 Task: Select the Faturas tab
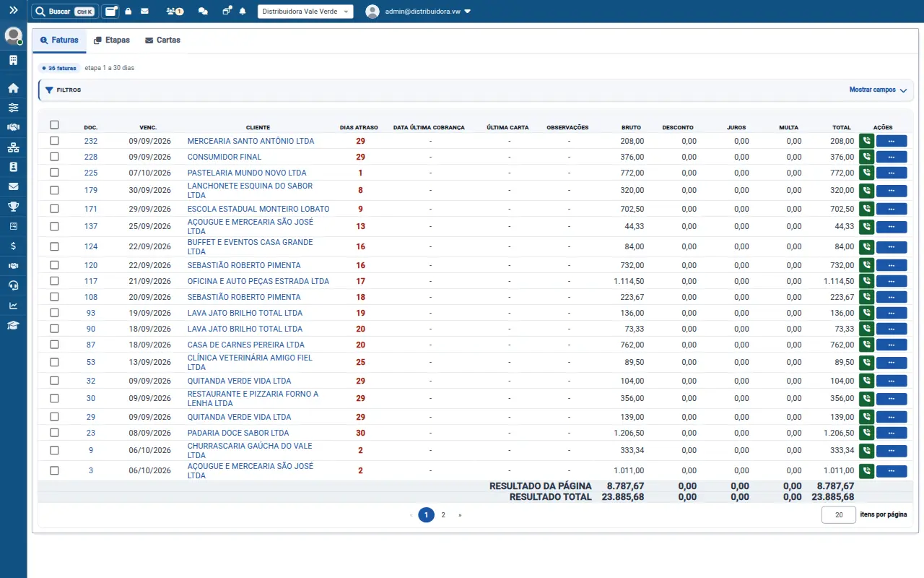click(x=59, y=40)
